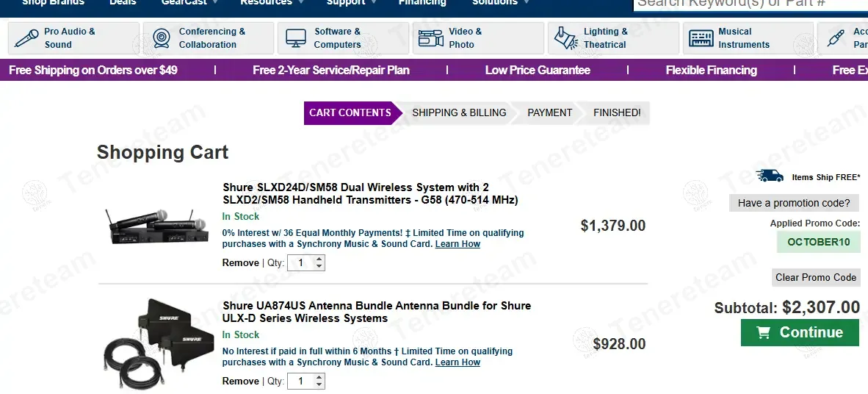
Task: Click the Software & Computers monitor icon
Action: pos(296,37)
